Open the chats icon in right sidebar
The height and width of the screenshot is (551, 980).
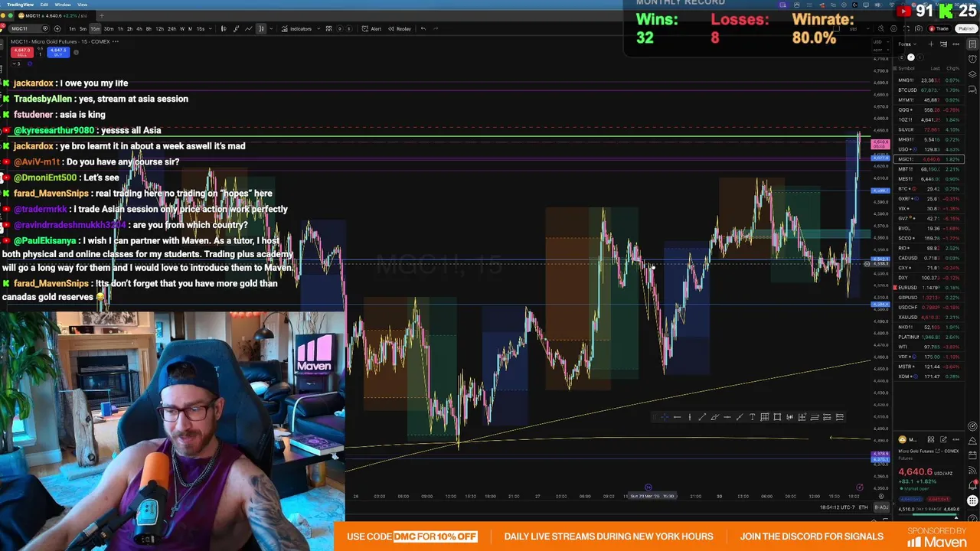(x=972, y=89)
